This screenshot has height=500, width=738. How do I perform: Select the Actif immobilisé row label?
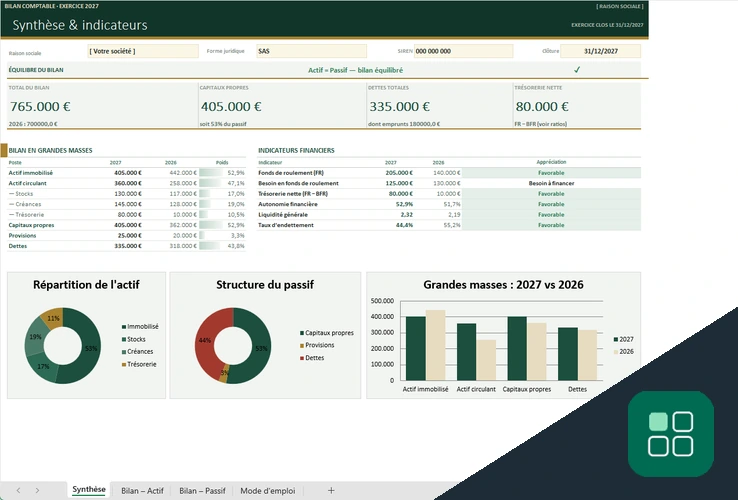click(31, 173)
